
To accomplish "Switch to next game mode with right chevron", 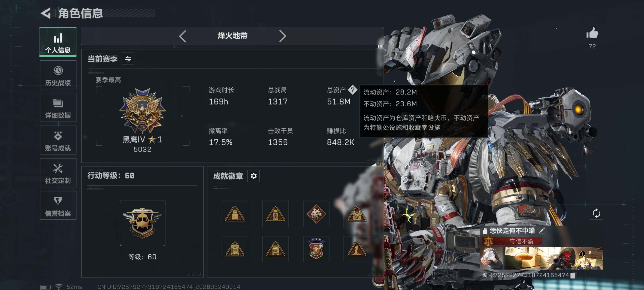I will [x=283, y=36].
